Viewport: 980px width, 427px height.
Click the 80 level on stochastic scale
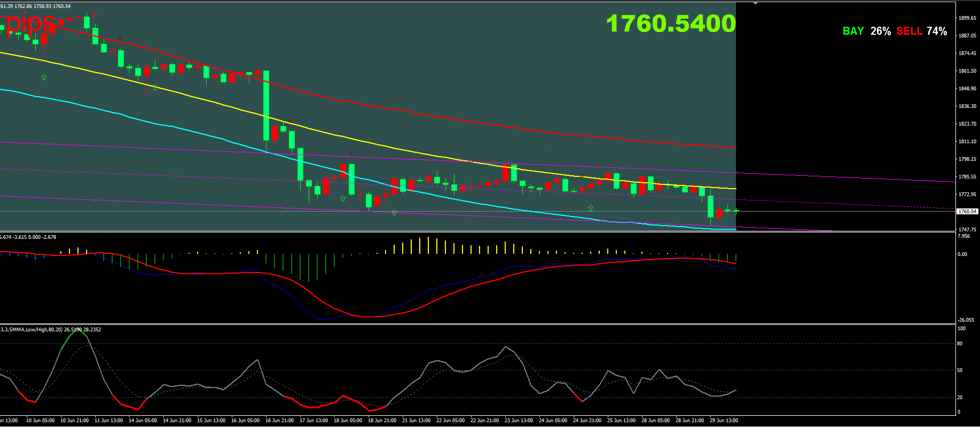coord(960,344)
